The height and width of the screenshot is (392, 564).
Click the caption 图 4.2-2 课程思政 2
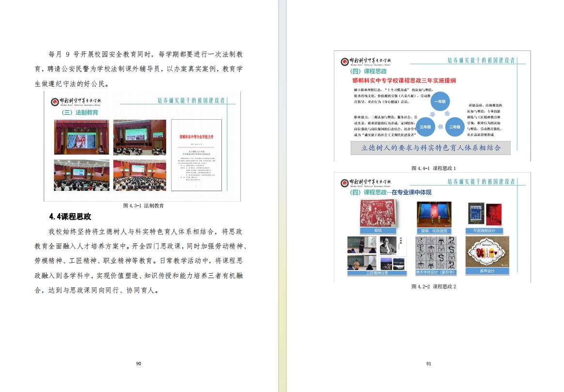click(x=434, y=287)
